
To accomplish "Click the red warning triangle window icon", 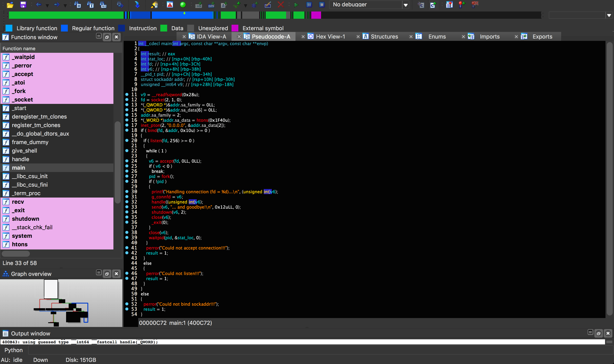I will pyautogui.click(x=170, y=4).
